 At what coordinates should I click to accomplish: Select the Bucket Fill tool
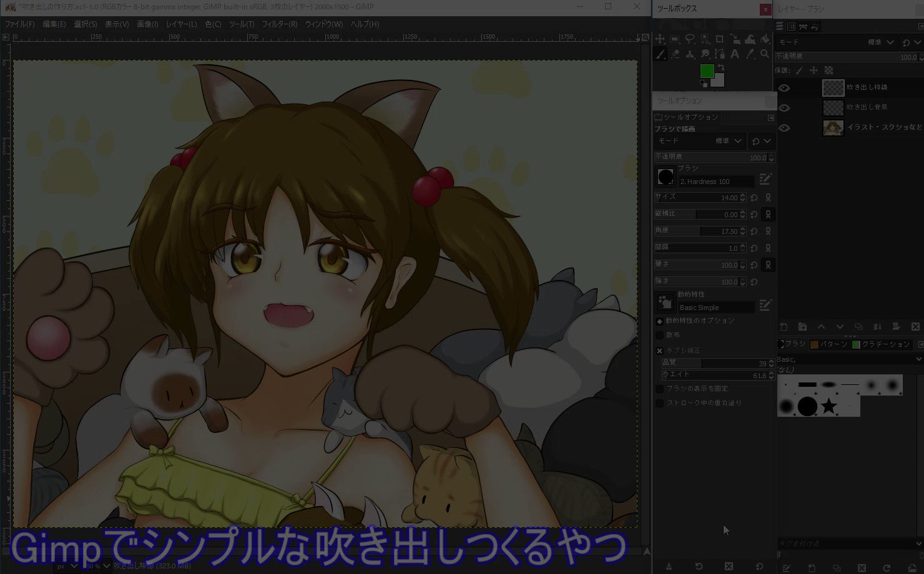(765, 39)
